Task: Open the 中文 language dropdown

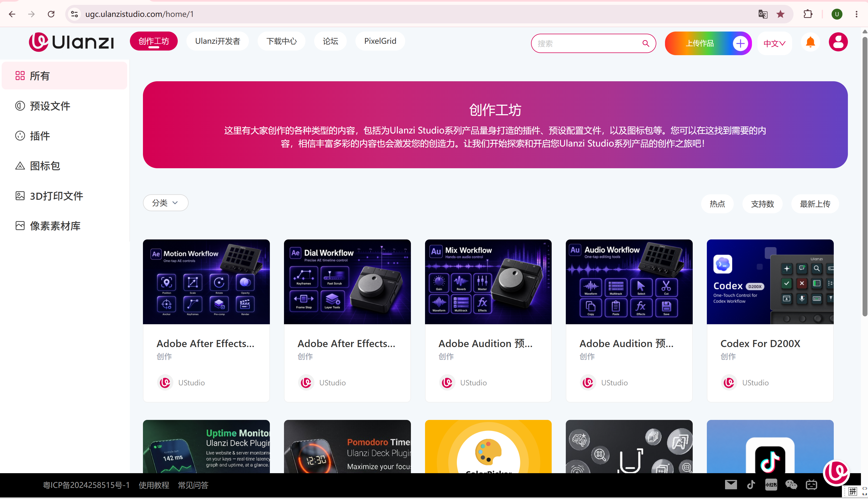Action: (x=775, y=43)
